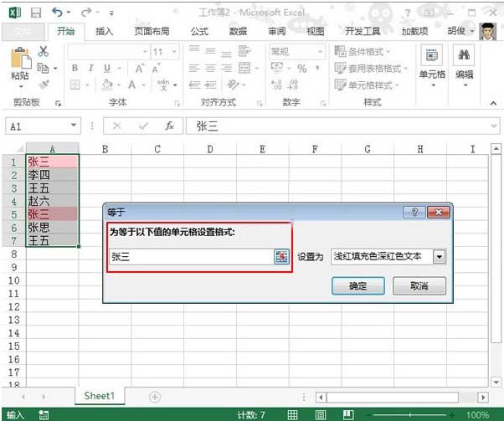Switch to the 页面布局 tab

[x=152, y=32]
